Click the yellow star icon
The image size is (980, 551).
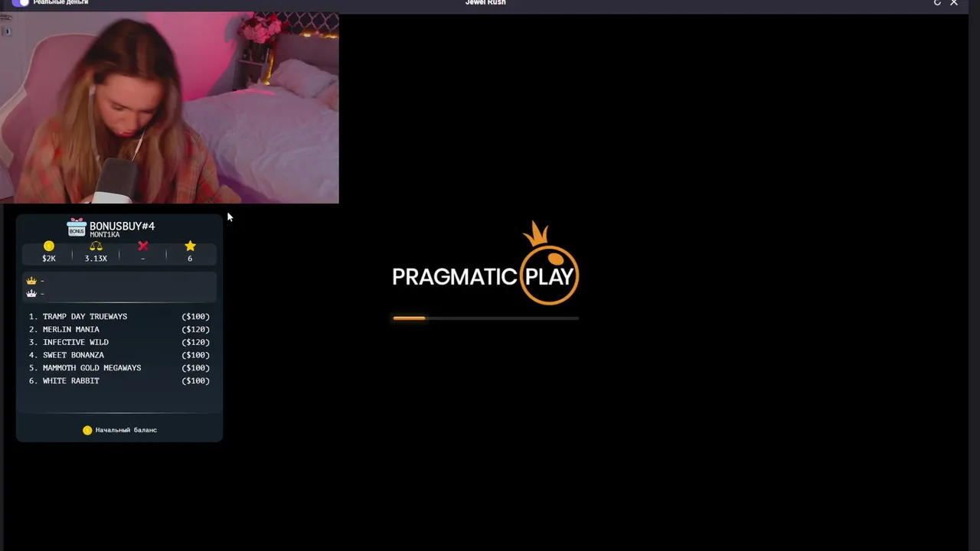[190, 246]
